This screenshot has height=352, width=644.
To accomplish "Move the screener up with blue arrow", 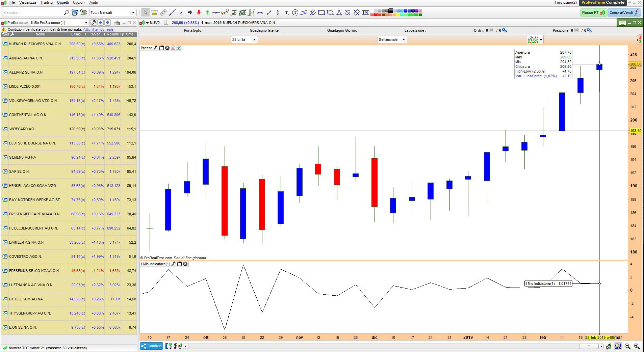I will tap(107, 23).
